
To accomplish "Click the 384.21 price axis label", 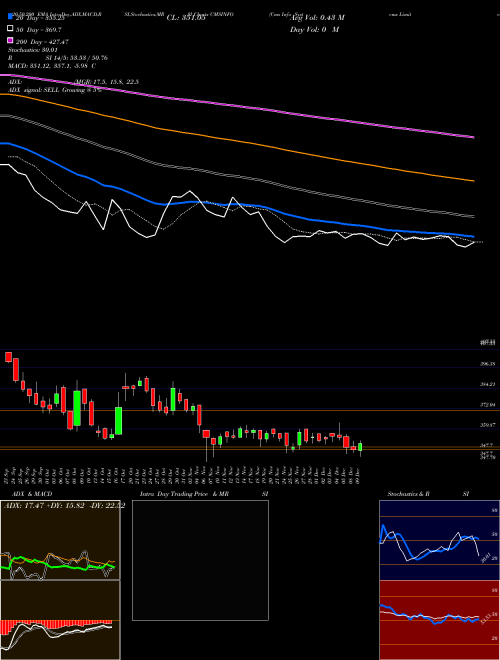I will pos(487,384).
